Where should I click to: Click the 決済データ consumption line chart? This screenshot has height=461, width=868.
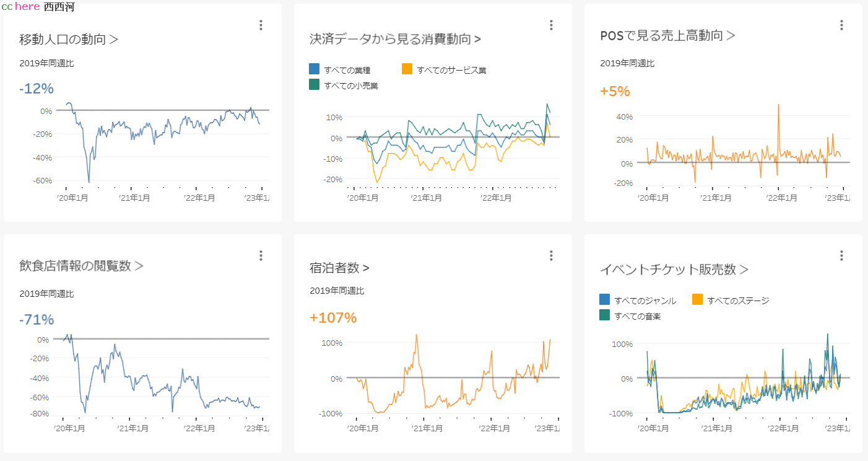(453, 144)
